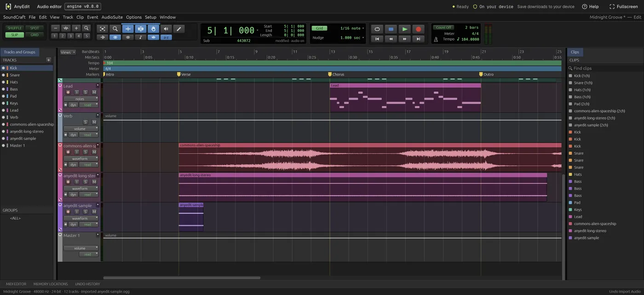This screenshot has width=644, height=295.
Task: Zoom out horizontally with minus button
Action: coord(56,28)
